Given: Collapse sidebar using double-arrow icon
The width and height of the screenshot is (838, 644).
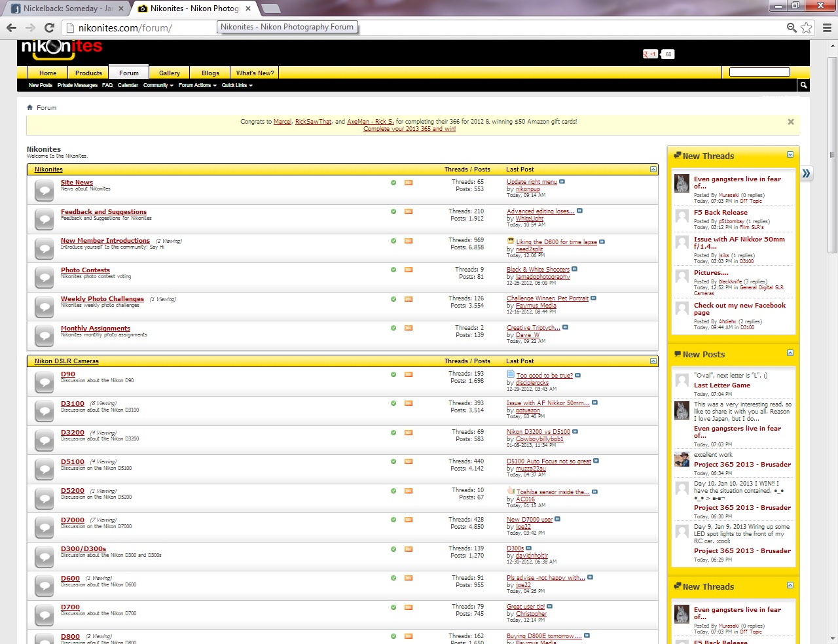Looking at the screenshot, I should [807, 173].
